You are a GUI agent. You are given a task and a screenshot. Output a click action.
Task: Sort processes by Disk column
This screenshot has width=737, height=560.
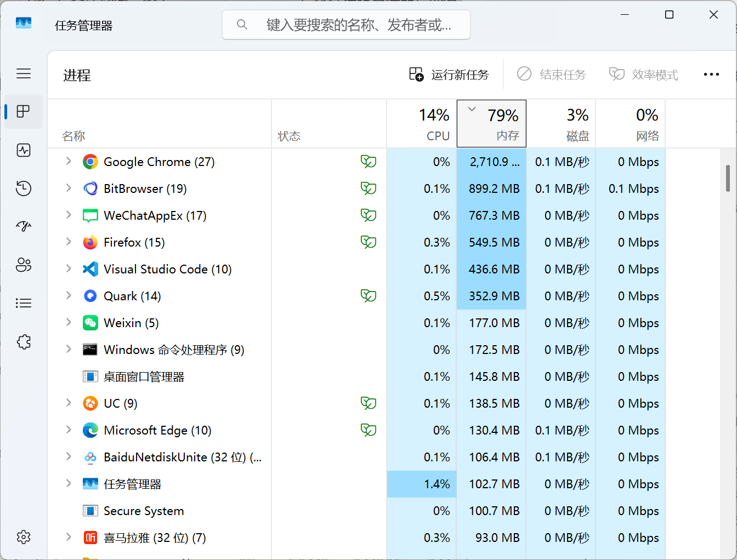(561, 124)
